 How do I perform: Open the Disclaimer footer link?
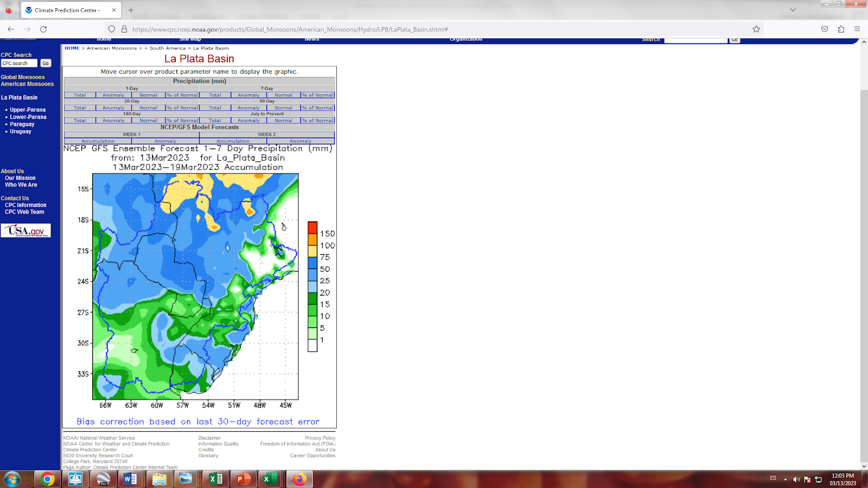pyautogui.click(x=209, y=438)
